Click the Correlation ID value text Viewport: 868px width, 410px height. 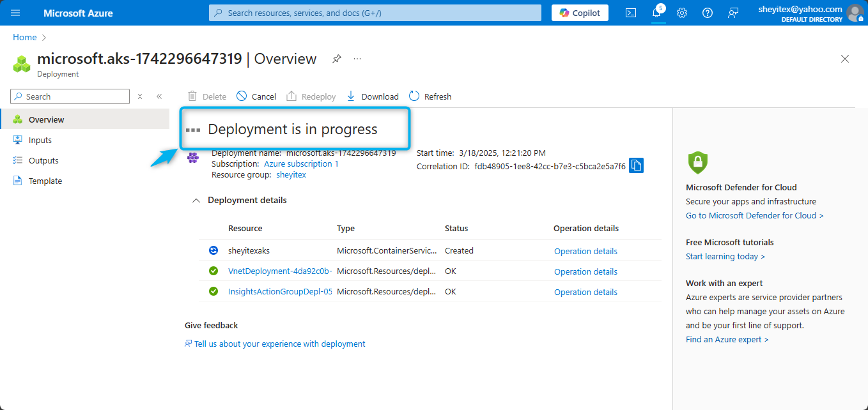click(550, 166)
